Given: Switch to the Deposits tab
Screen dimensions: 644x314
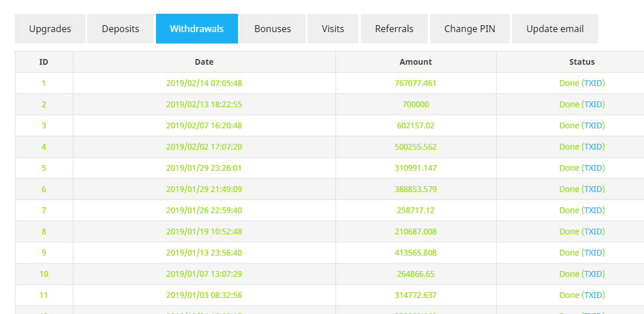Looking at the screenshot, I should pos(120,29).
